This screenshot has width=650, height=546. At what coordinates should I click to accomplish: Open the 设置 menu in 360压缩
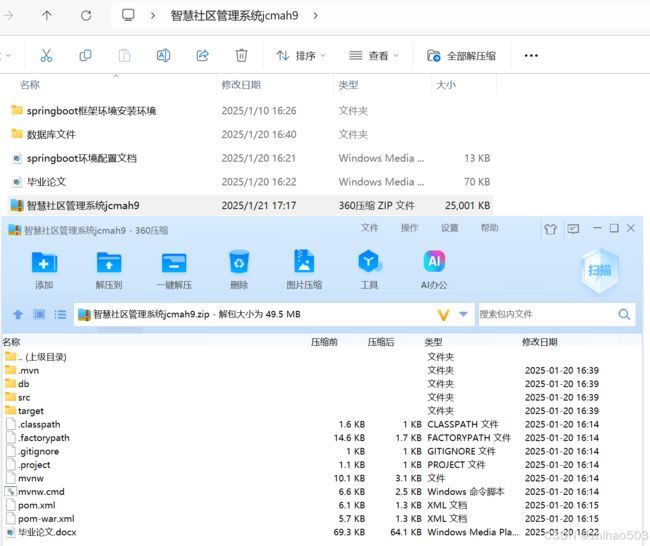tap(450, 228)
